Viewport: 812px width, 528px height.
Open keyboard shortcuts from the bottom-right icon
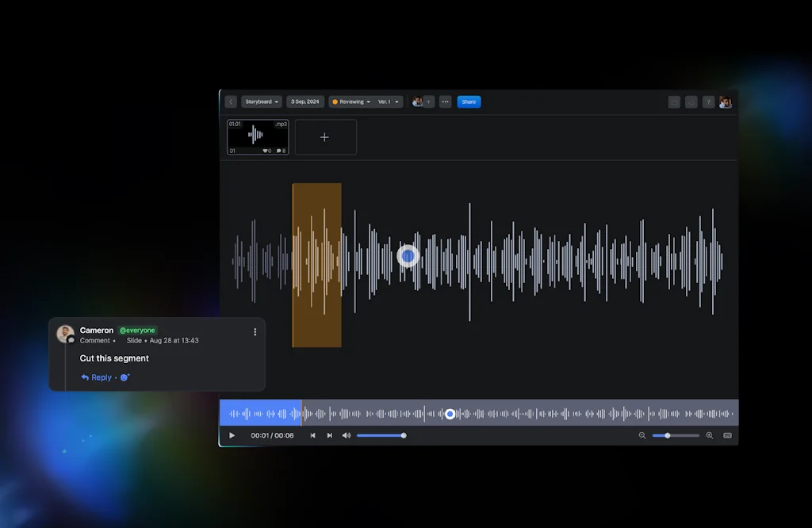(727, 435)
